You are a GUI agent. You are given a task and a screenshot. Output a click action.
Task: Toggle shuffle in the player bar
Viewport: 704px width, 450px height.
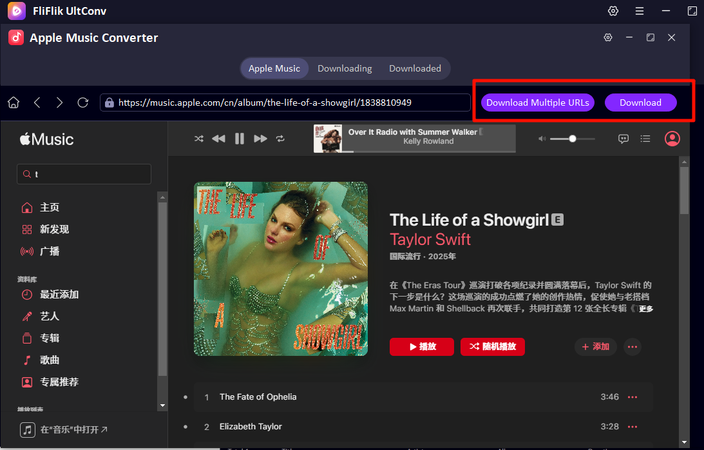tap(199, 139)
